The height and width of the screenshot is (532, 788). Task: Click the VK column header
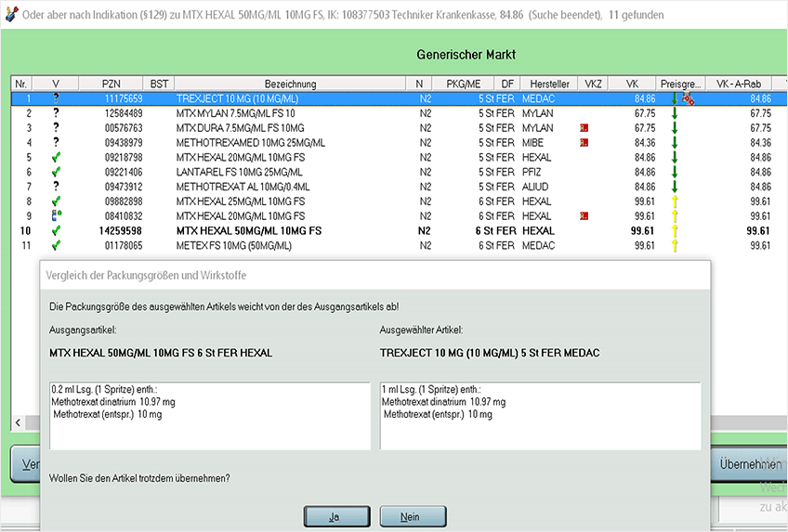point(632,84)
